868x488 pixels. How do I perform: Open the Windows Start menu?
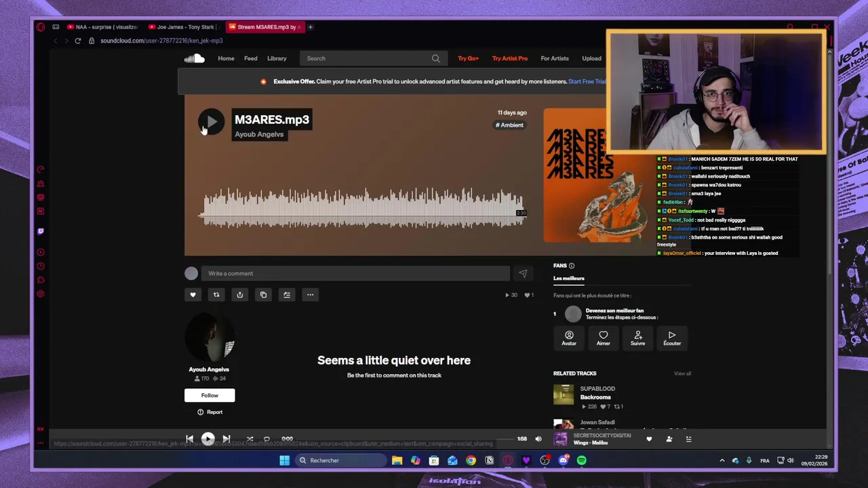tap(285, 461)
